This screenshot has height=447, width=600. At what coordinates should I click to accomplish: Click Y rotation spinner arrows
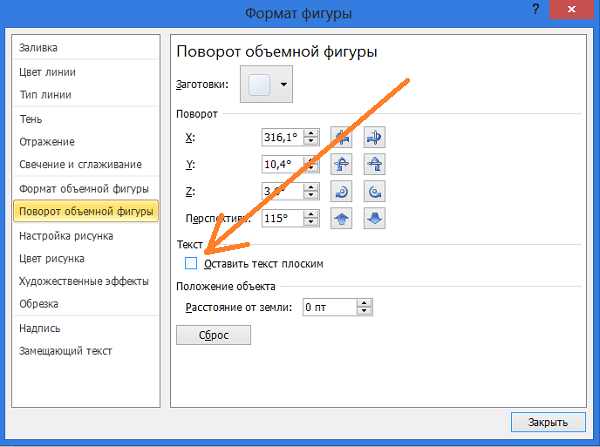pos(311,164)
